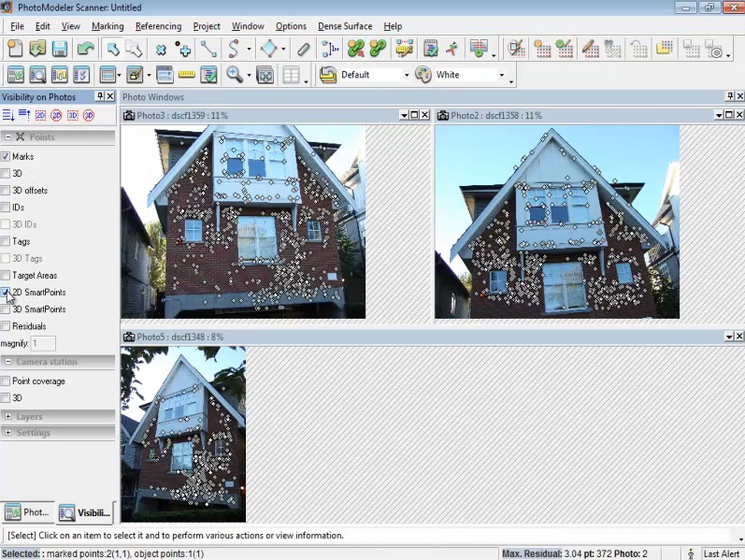Click the Save project disk icon
Viewport: 745px width, 560px height.
[x=60, y=49]
